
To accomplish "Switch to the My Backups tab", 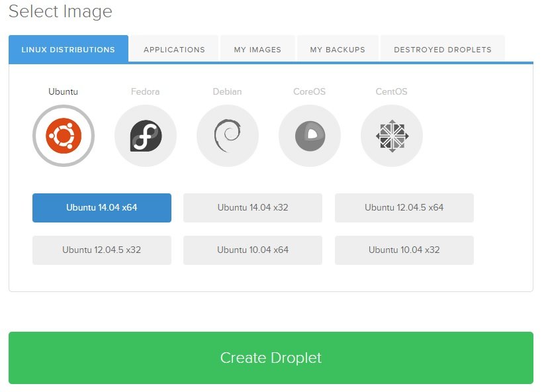I will coord(338,49).
